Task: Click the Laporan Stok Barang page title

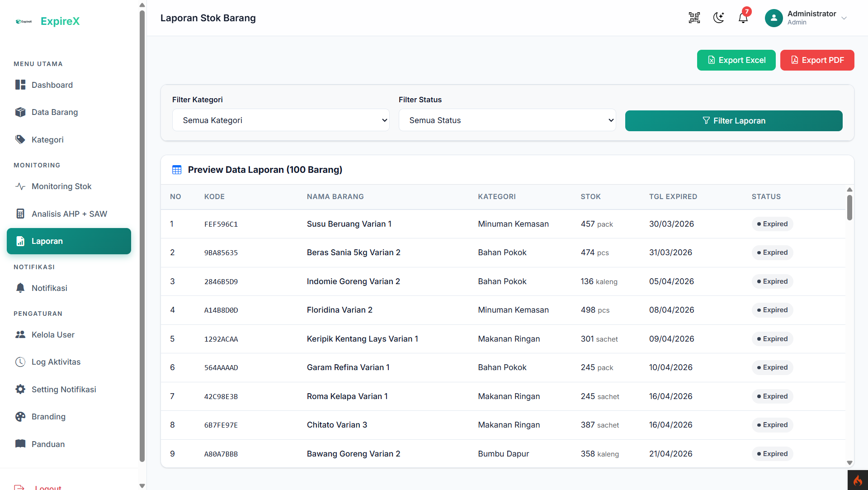Action: pos(208,18)
